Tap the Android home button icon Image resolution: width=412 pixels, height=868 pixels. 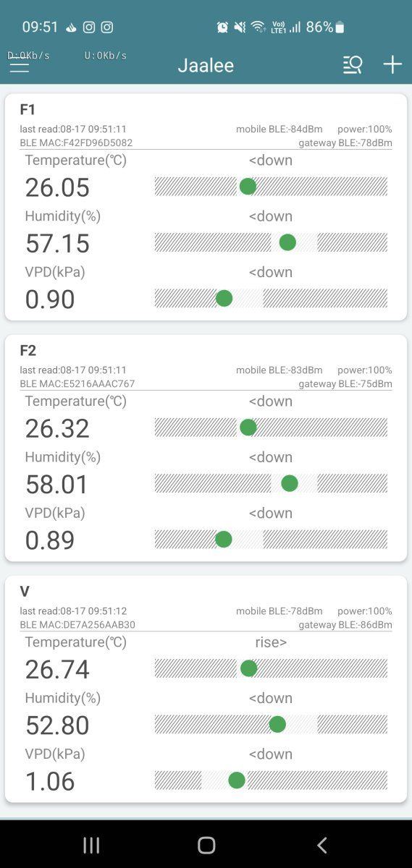tap(206, 845)
